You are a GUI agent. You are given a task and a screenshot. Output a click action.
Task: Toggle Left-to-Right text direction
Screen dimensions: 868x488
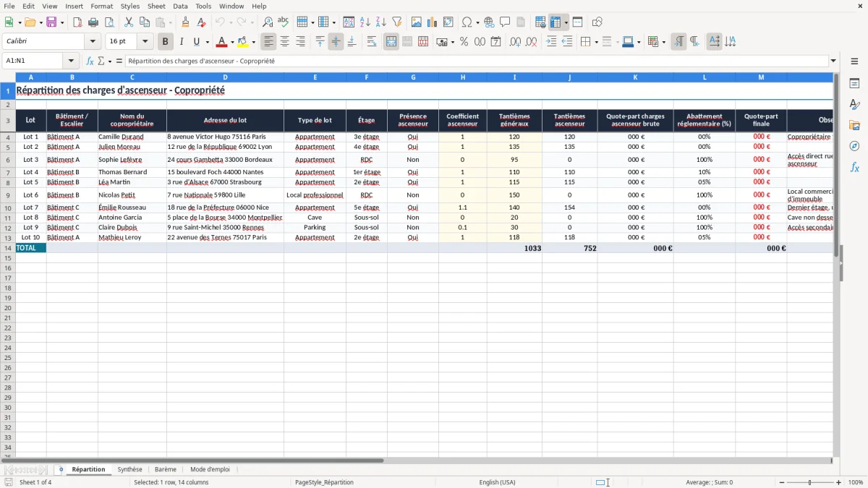coord(678,42)
